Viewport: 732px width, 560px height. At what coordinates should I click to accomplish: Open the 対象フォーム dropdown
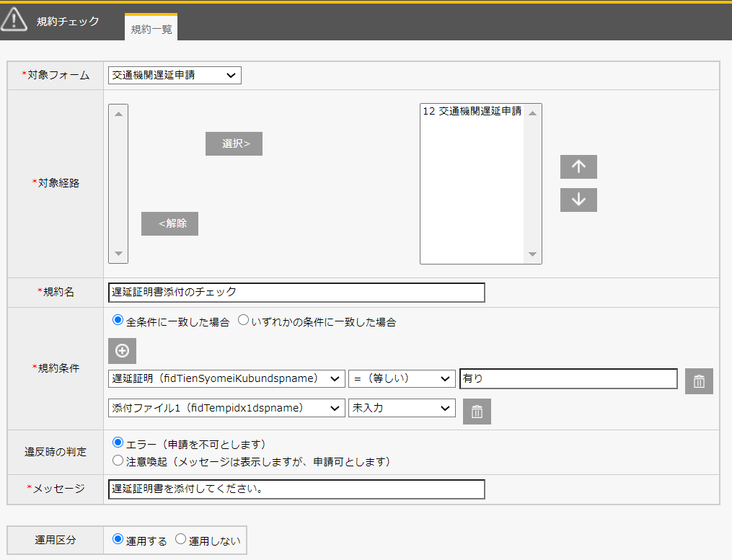[175, 75]
